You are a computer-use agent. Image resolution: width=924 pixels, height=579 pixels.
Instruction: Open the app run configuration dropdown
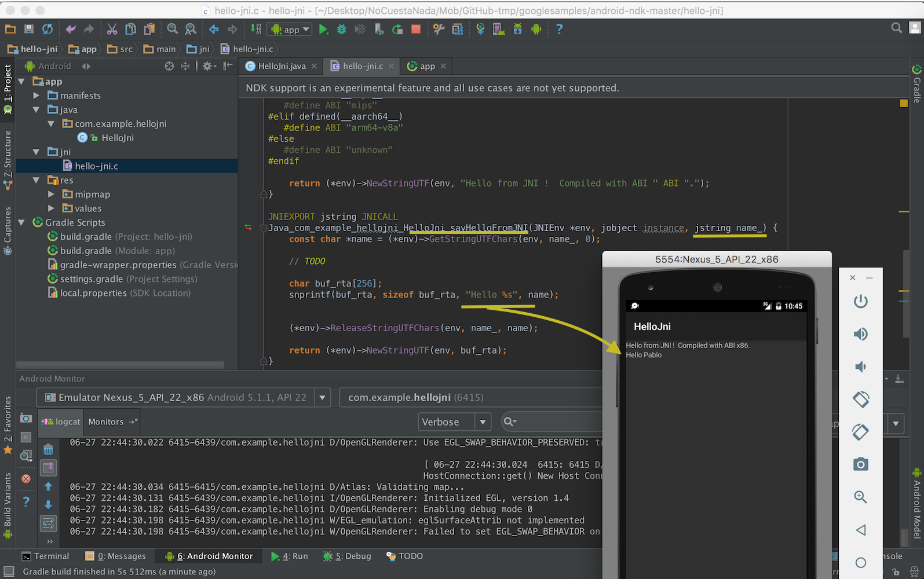[x=291, y=29]
